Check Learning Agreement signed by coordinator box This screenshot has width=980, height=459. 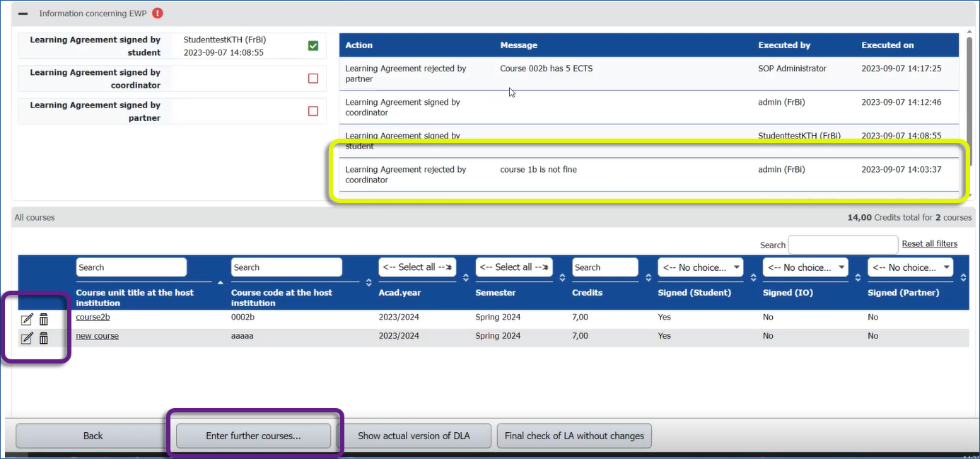(x=313, y=79)
